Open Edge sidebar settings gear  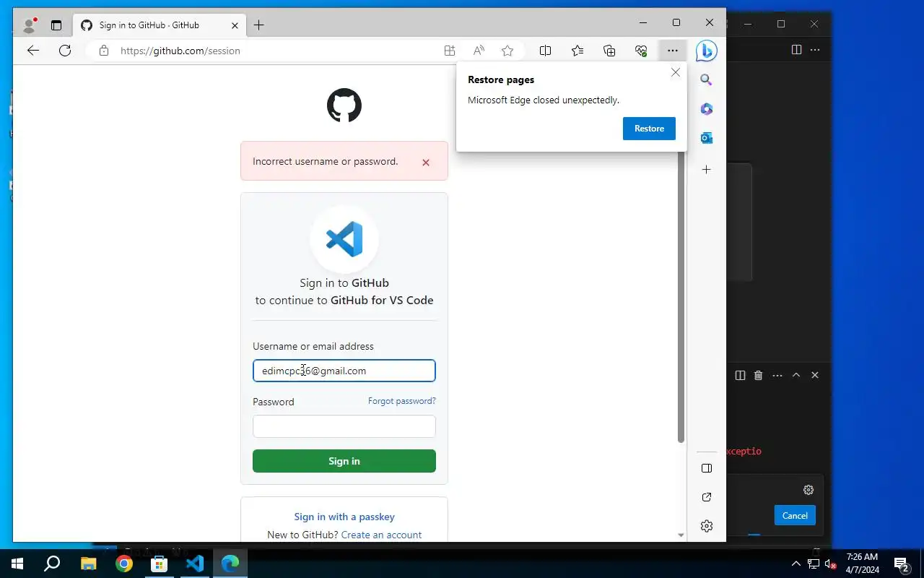(x=707, y=526)
